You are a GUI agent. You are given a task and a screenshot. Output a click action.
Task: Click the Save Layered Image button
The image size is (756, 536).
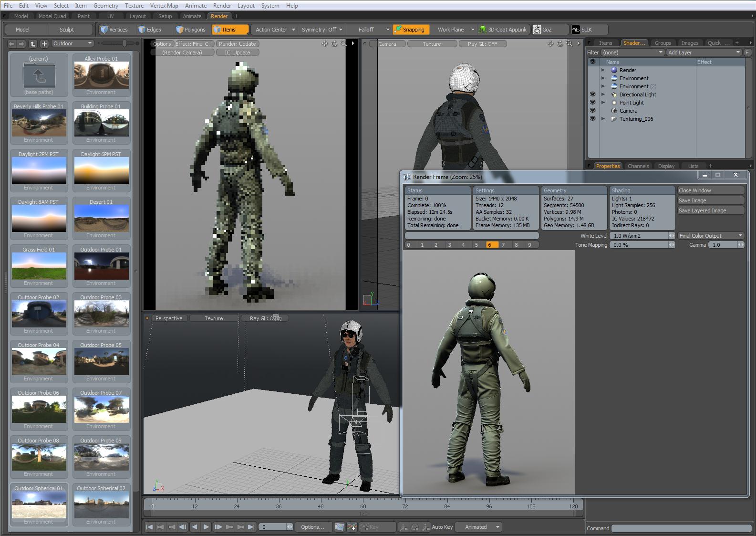[x=711, y=210]
